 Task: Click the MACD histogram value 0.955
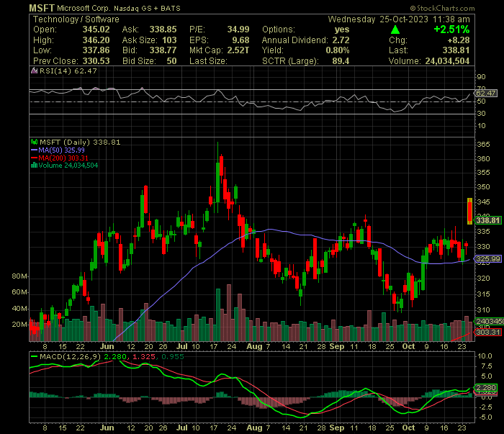pyautogui.click(x=173, y=356)
